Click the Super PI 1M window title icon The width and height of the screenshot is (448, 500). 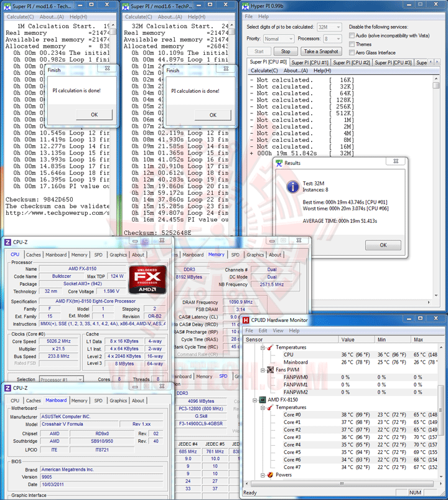7,6
